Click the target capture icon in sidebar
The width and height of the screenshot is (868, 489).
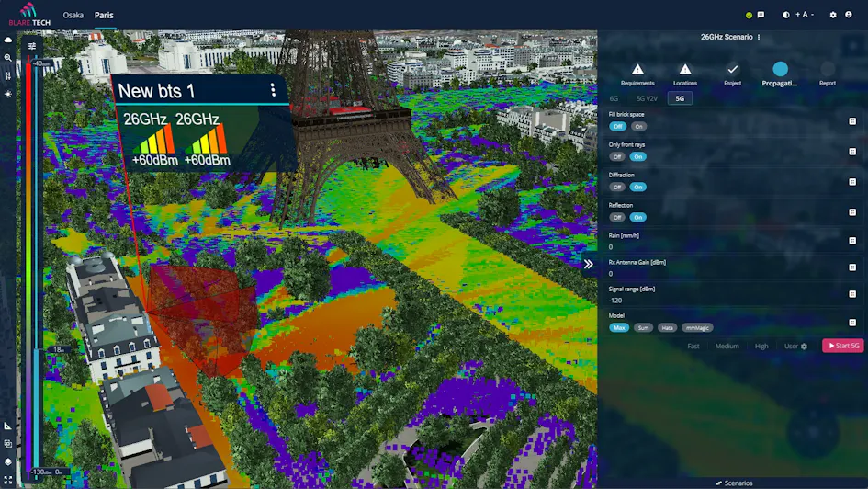7,444
